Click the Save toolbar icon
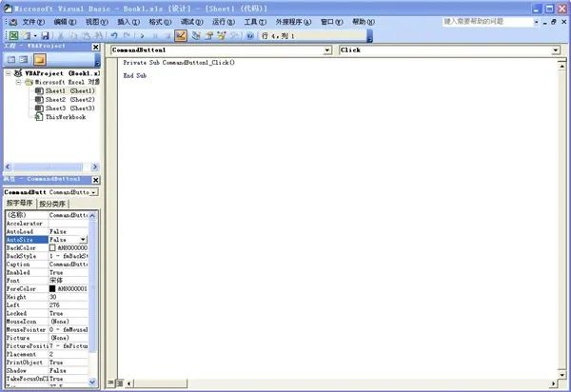Image resolution: width=571 pixels, height=392 pixels. pos(45,35)
